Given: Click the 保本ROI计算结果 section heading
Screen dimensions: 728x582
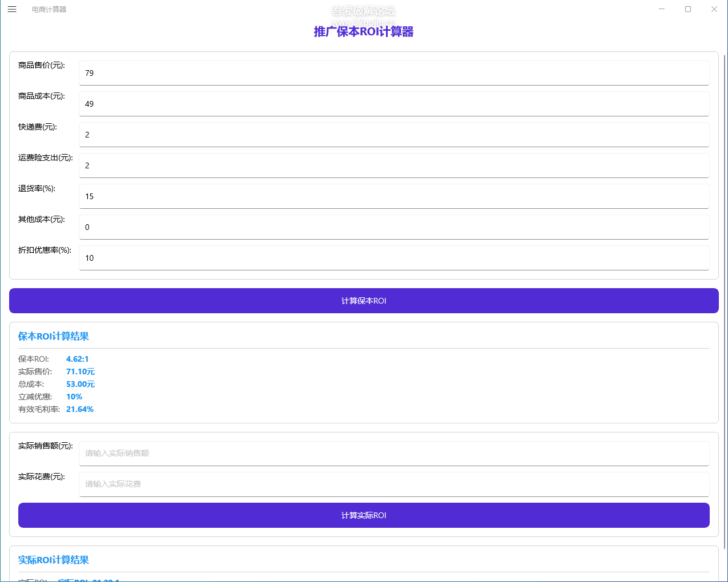Looking at the screenshot, I should (x=54, y=336).
